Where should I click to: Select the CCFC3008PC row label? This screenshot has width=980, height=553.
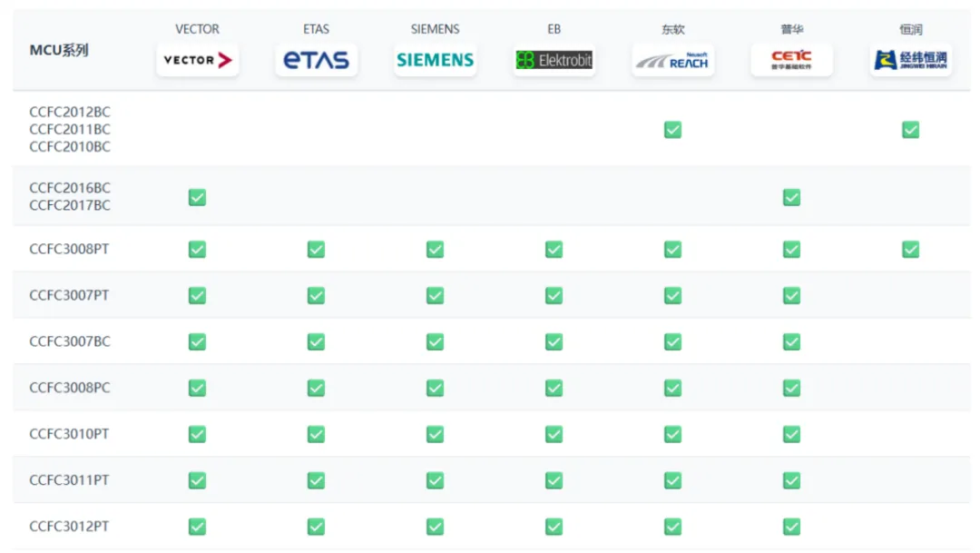pyautogui.click(x=70, y=388)
